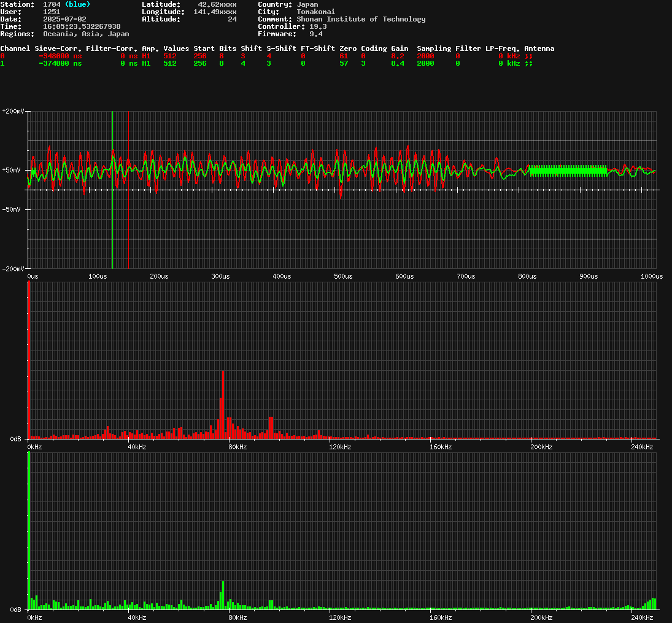Click the "(blue)" station label
The height and width of the screenshot is (623, 672).
pyautogui.click(x=77, y=4)
